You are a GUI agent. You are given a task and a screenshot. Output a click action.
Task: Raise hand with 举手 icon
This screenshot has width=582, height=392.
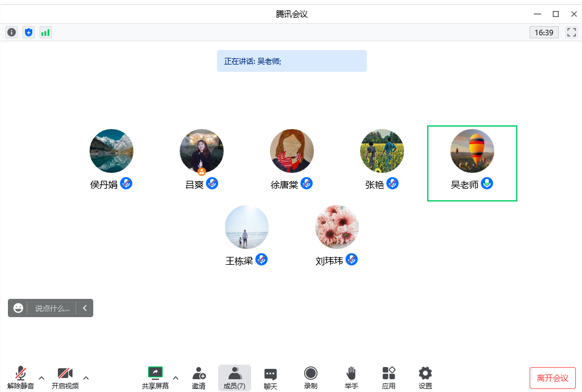[351, 377]
